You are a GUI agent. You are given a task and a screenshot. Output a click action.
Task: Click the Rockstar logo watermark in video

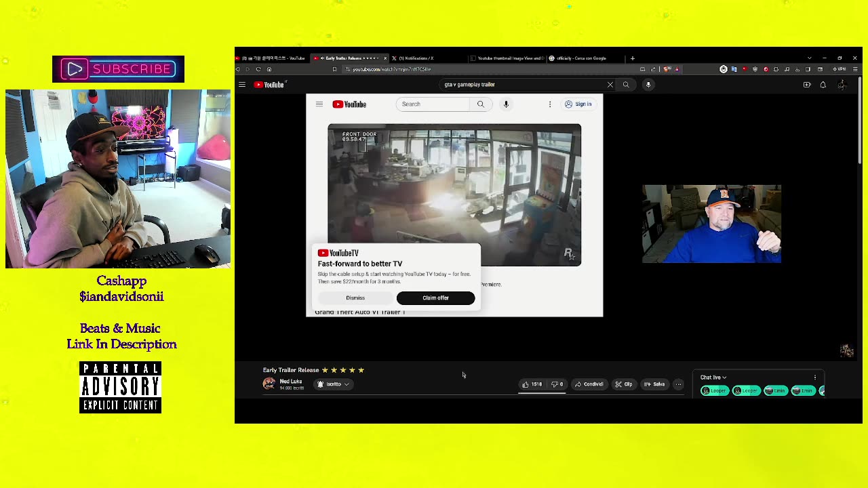click(x=569, y=254)
